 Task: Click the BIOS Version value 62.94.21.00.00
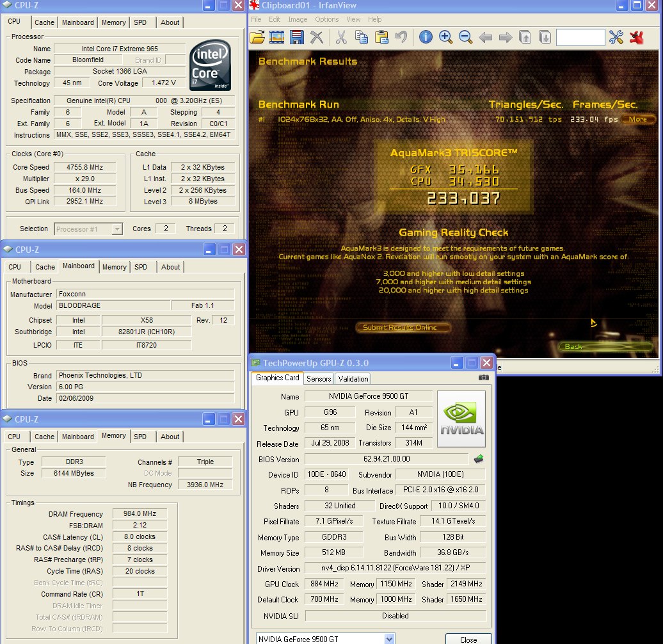(x=387, y=459)
